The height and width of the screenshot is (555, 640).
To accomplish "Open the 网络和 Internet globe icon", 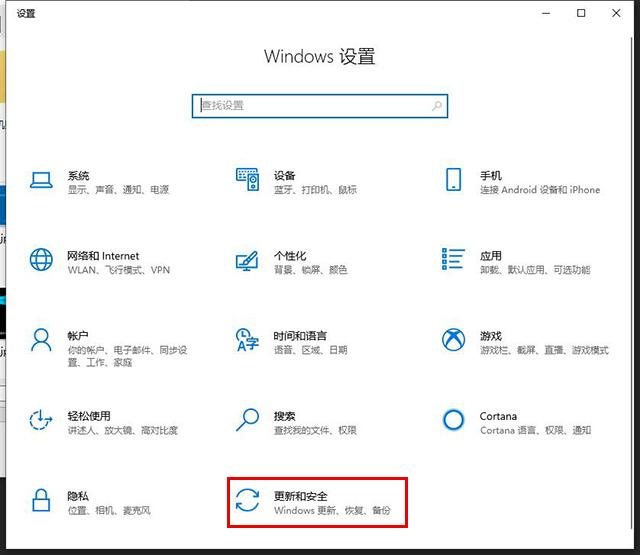I will tap(41, 260).
